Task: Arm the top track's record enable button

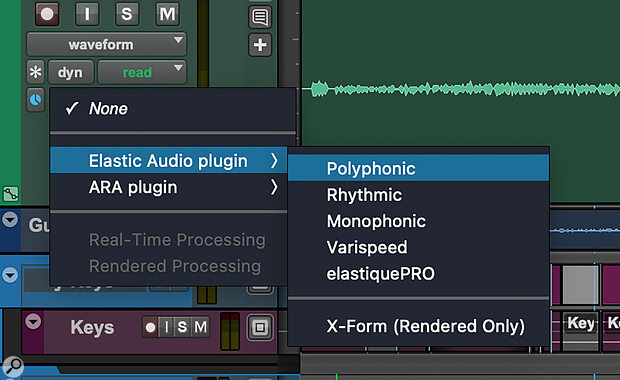Action: pos(47,14)
